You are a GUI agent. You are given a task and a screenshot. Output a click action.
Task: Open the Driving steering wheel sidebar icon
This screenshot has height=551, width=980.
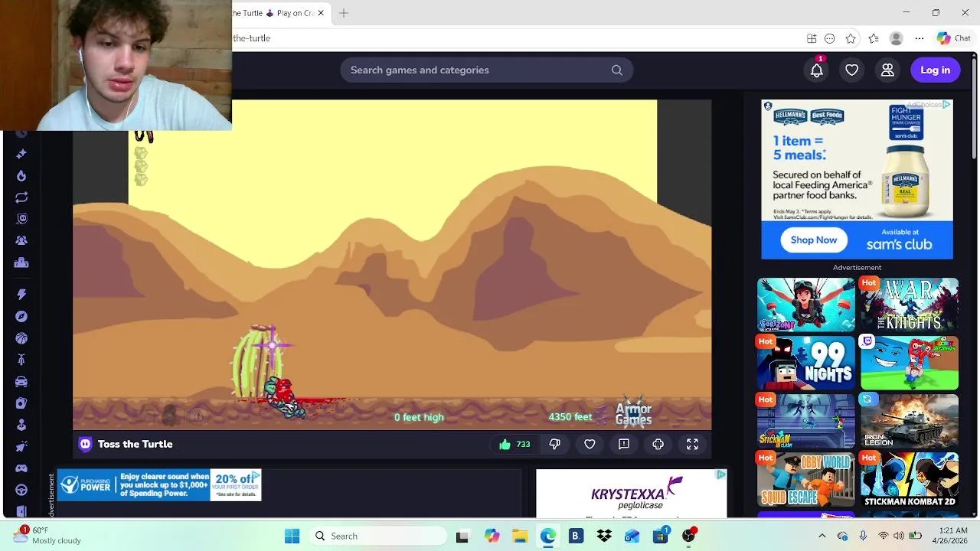pos(21,490)
